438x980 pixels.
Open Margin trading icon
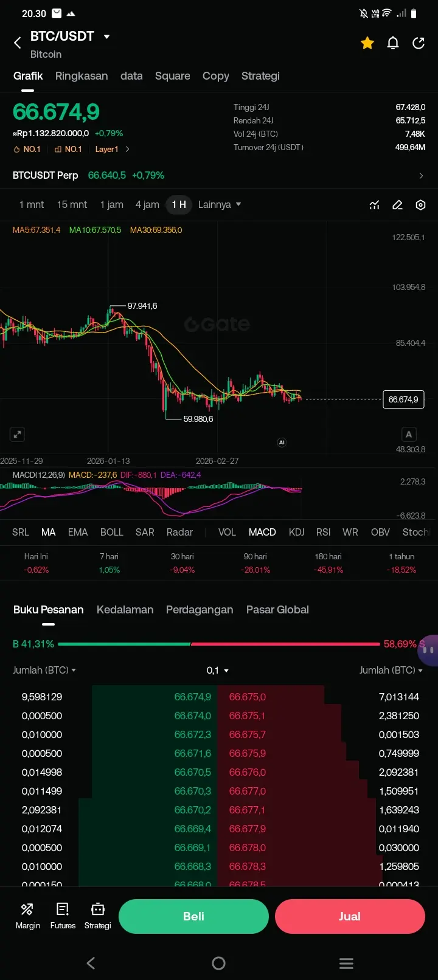(x=28, y=916)
